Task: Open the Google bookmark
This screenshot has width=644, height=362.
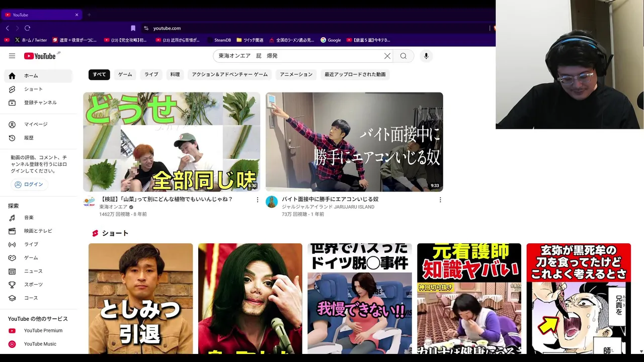Action: (331, 40)
